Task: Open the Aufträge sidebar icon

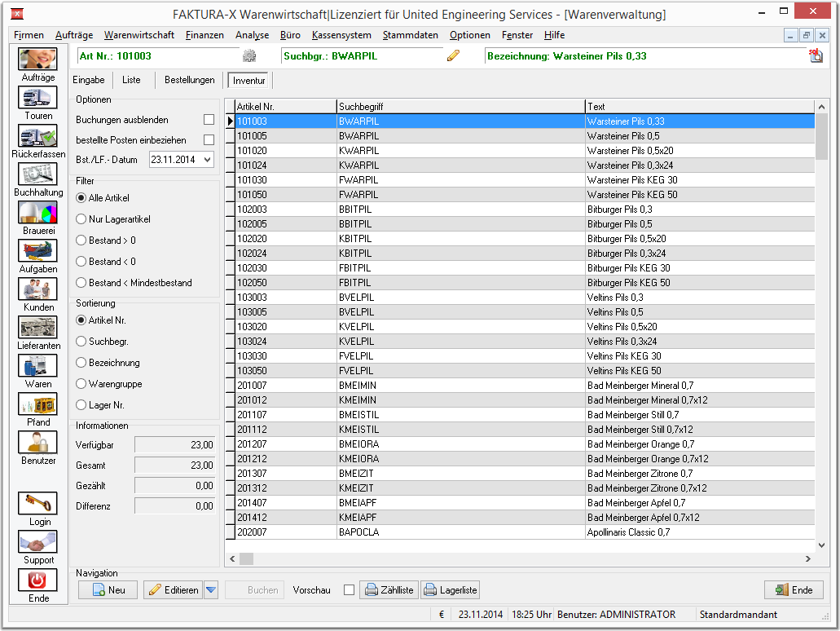Action: click(37, 59)
